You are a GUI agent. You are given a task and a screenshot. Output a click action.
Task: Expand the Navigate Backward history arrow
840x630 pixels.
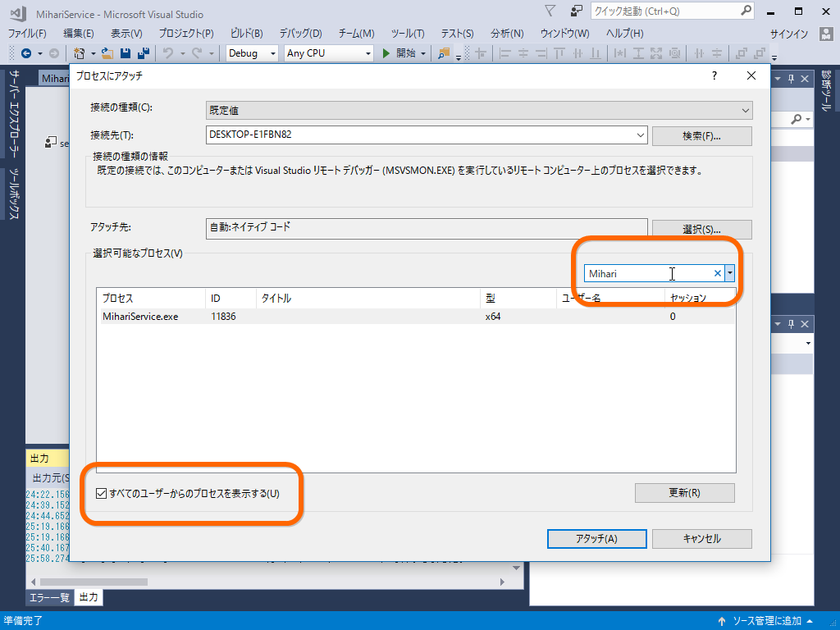click(39, 53)
